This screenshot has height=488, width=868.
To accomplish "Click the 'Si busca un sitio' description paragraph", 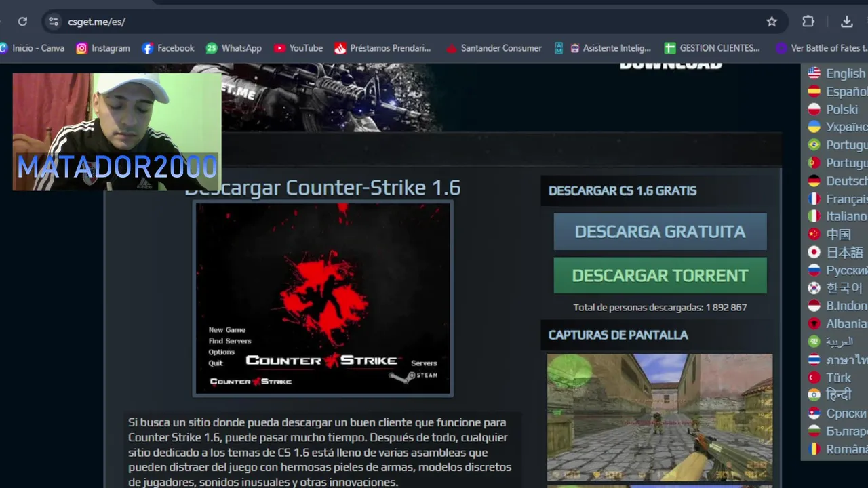I will (320, 452).
